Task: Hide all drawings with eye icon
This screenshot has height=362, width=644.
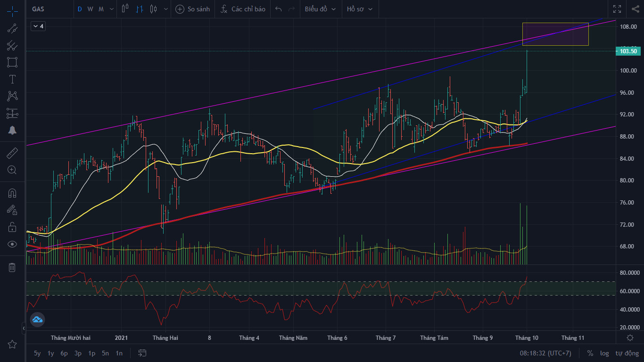Action: [12, 244]
